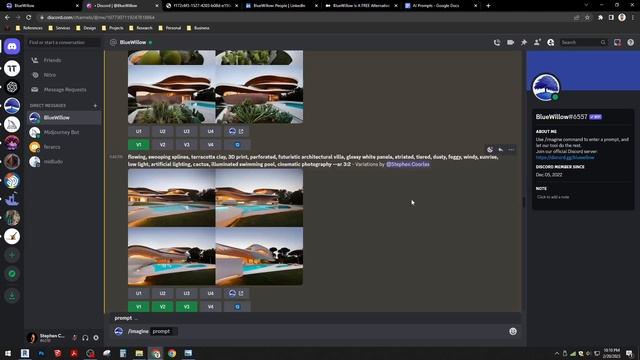Open Message Requests
This screenshot has width=640, height=360.
click(x=63, y=90)
